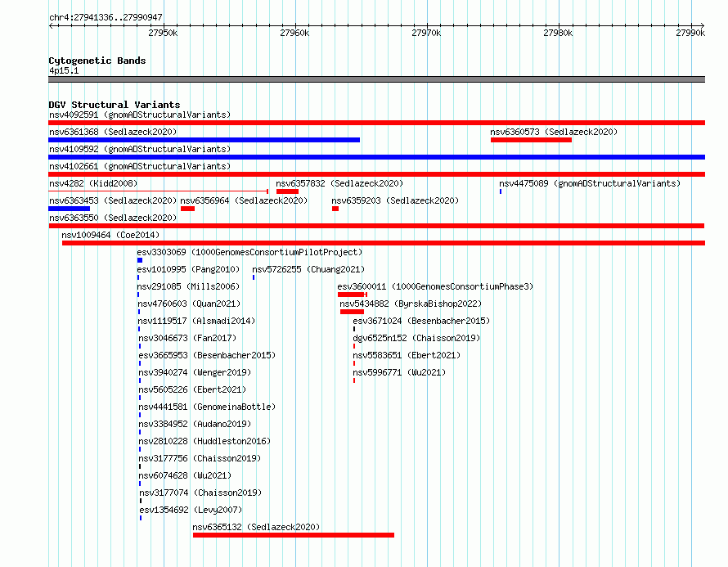Click the nsv4092591 gnomAD variant label

[140, 115]
